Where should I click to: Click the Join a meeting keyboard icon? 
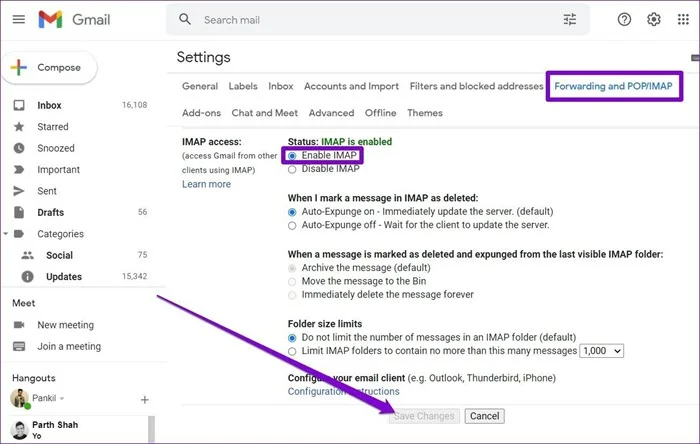(x=19, y=346)
